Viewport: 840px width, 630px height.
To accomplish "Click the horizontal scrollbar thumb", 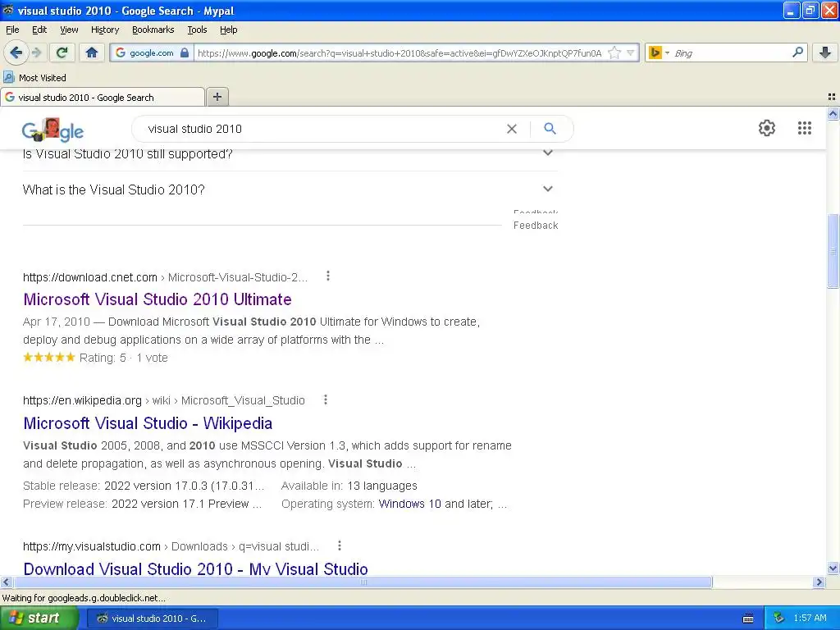I will tap(363, 582).
